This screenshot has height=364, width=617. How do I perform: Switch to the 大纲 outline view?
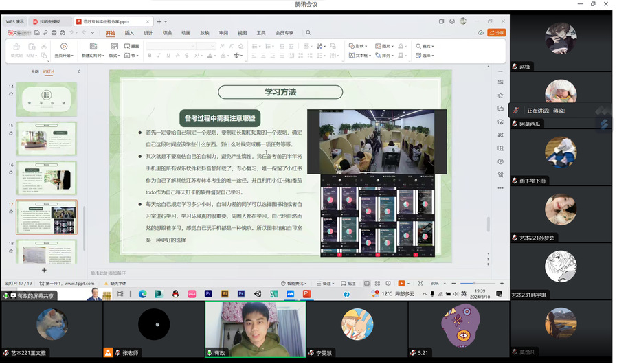pyautogui.click(x=34, y=71)
